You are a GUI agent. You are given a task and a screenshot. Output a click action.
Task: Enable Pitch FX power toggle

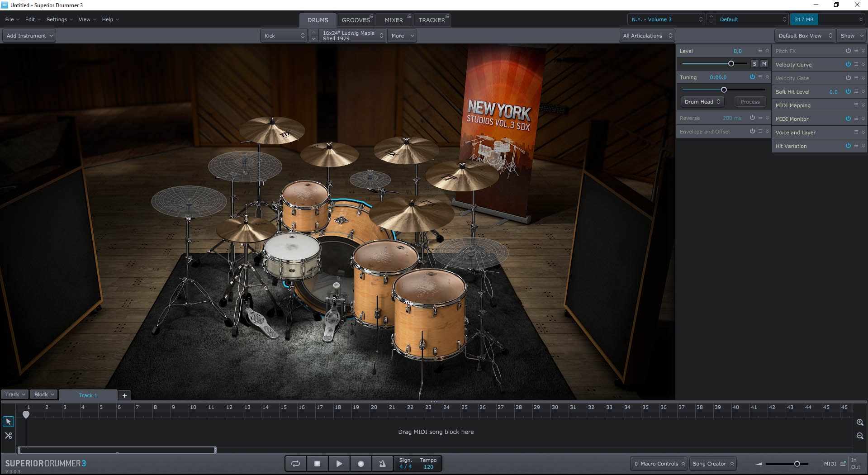pyautogui.click(x=848, y=51)
